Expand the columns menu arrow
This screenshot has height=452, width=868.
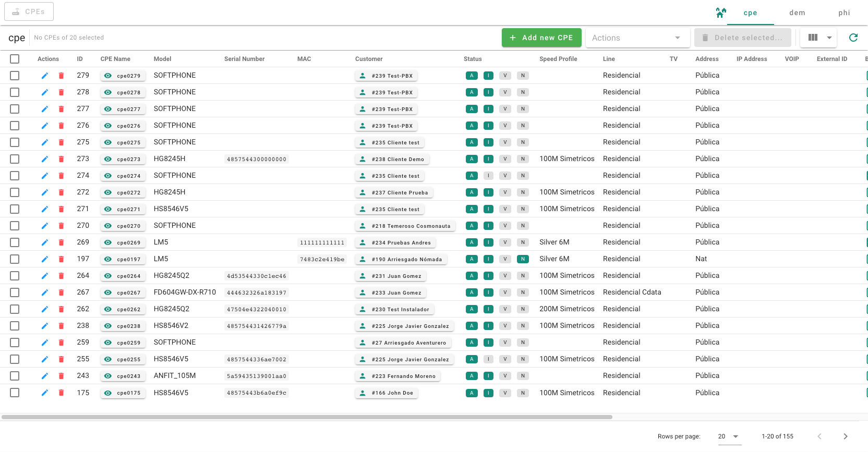point(829,38)
